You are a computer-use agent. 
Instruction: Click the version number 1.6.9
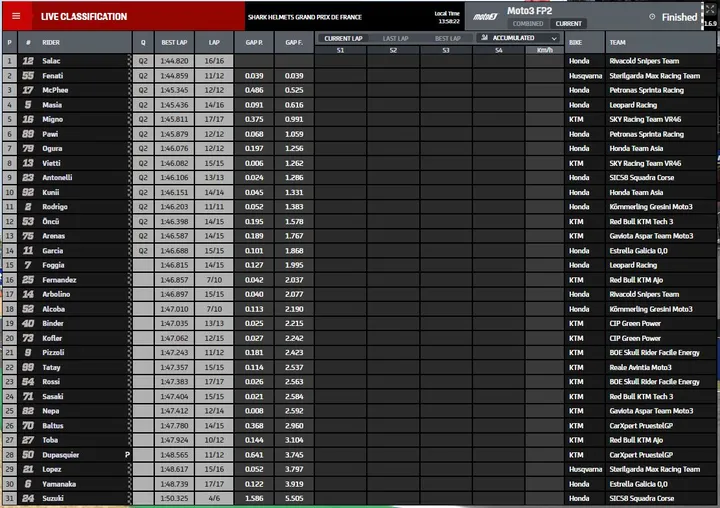710,23
